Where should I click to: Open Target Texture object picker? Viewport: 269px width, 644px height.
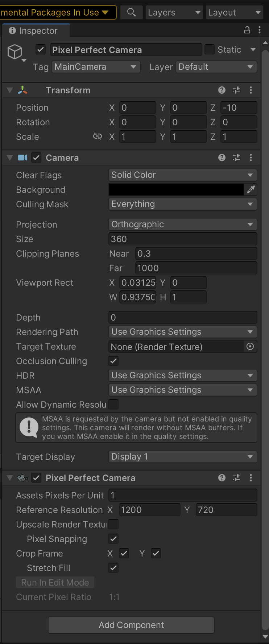tap(250, 347)
